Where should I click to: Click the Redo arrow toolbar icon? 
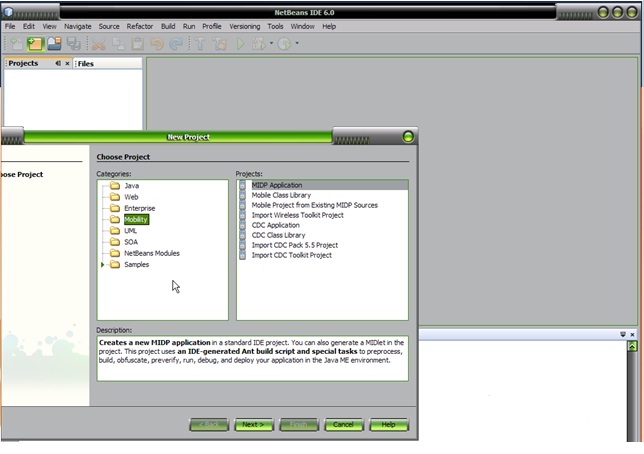point(176,44)
